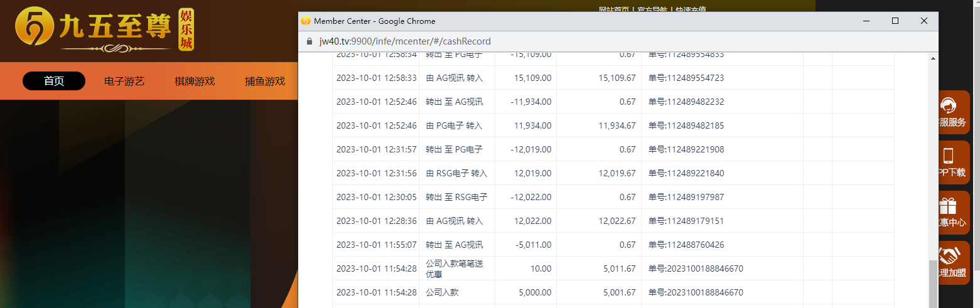Click the scrollbar up arrow in Member Center
The width and height of the screenshot is (980, 308).
[x=932, y=58]
